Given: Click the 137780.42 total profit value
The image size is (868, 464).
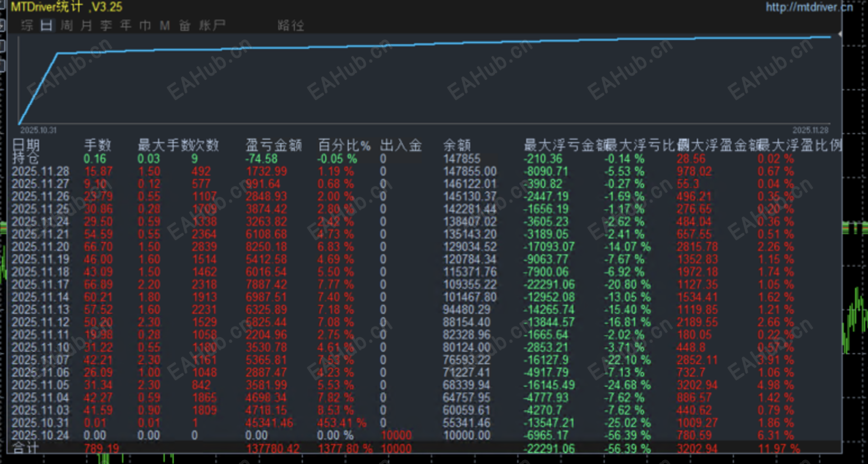Looking at the screenshot, I should coord(273,448).
